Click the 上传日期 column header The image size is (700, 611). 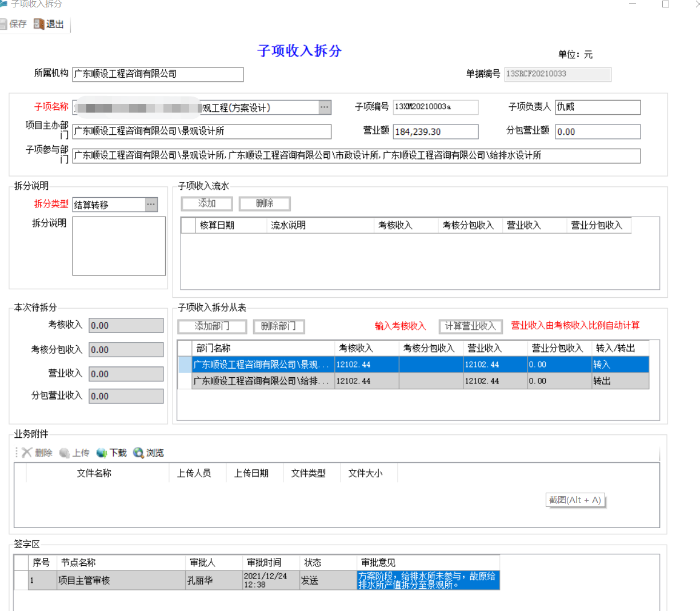point(255,473)
